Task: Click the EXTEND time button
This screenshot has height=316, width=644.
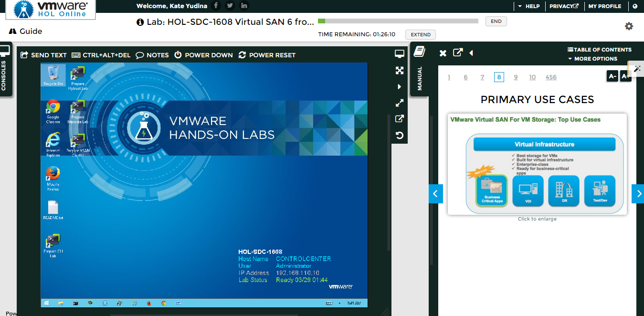Action: coord(421,34)
